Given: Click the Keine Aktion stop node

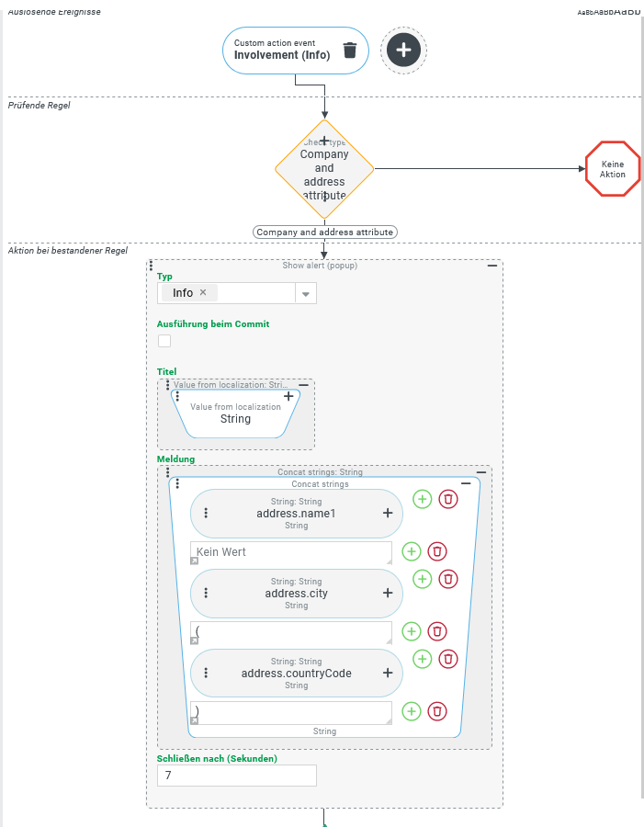Looking at the screenshot, I should (613, 169).
